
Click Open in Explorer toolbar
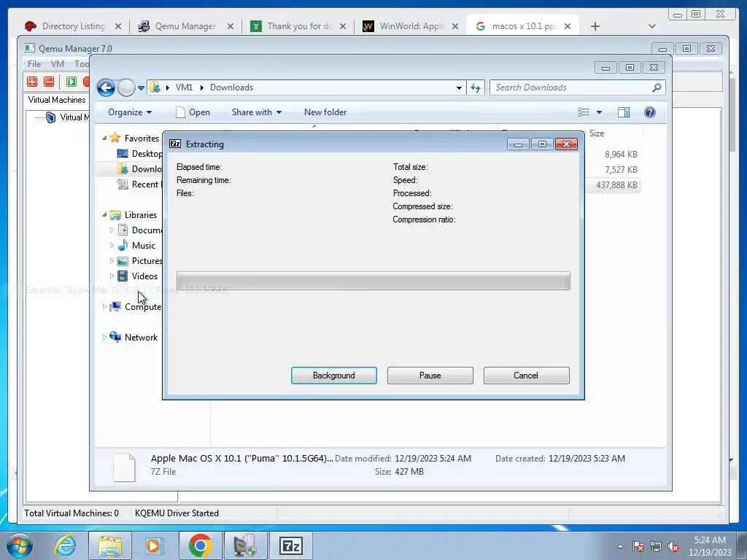tap(193, 112)
